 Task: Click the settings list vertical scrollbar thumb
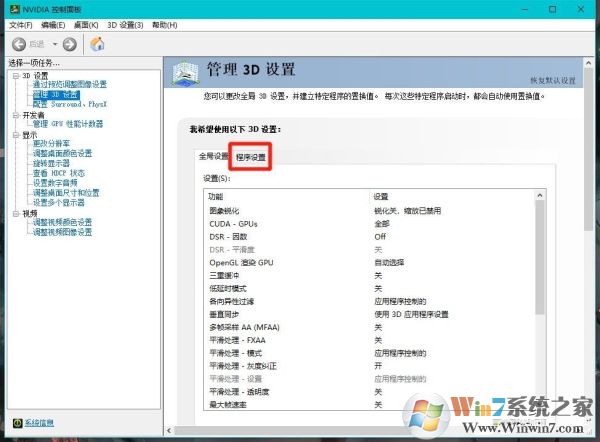(x=540, y=258)
